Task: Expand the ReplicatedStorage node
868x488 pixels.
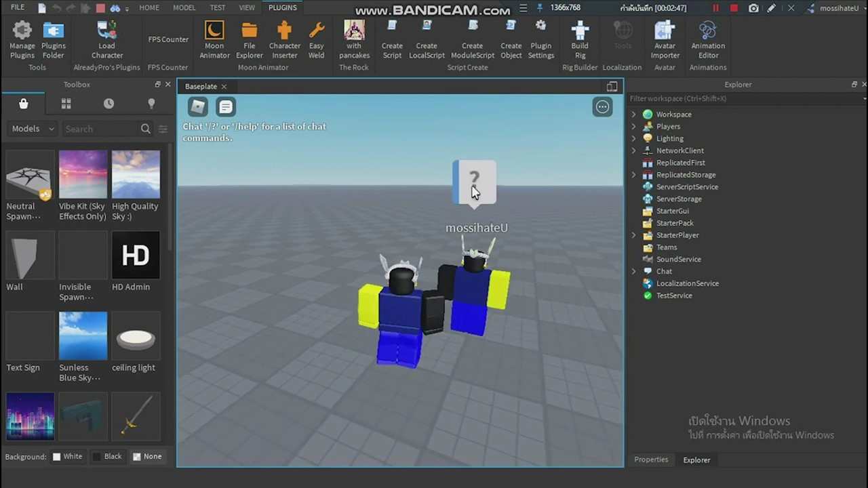Action: (x=634, y=175)
